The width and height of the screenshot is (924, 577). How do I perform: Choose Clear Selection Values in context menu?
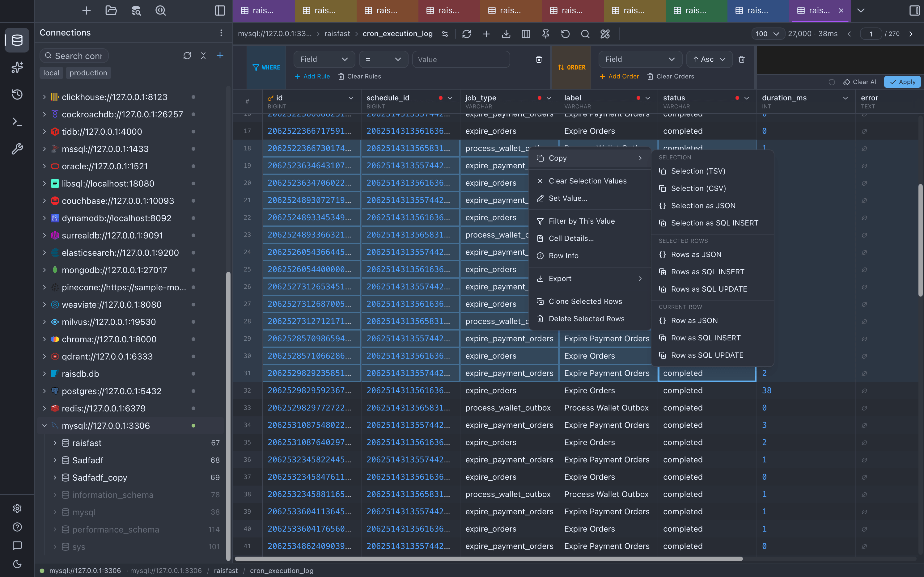[590, 181]
